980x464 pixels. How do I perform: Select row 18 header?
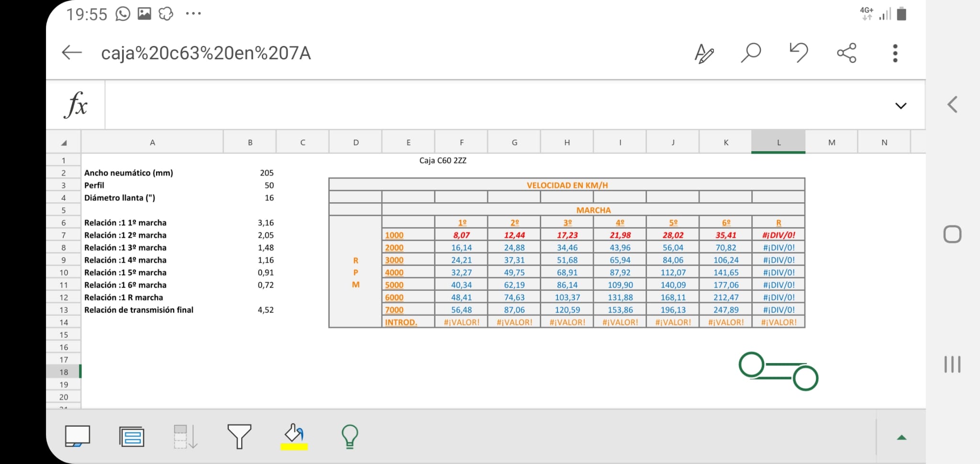[64, 372]
